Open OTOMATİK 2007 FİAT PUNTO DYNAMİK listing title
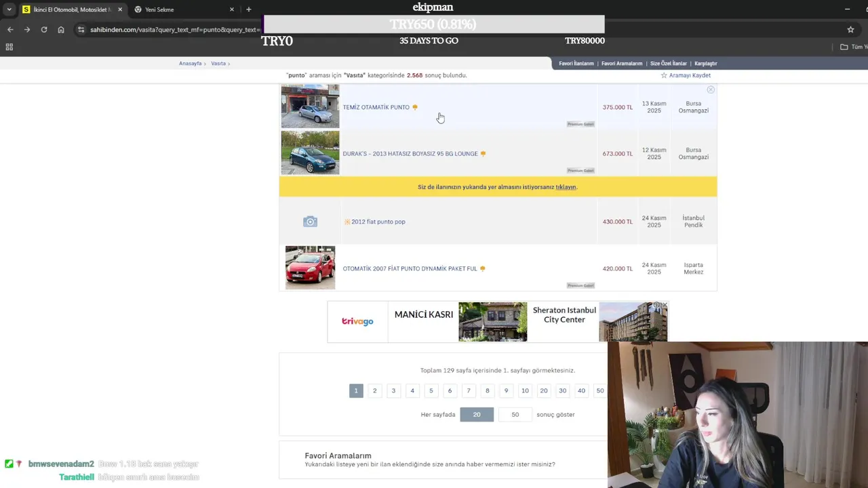The width and height of the screenshot is (868, 488). click(x=410, y=269)
